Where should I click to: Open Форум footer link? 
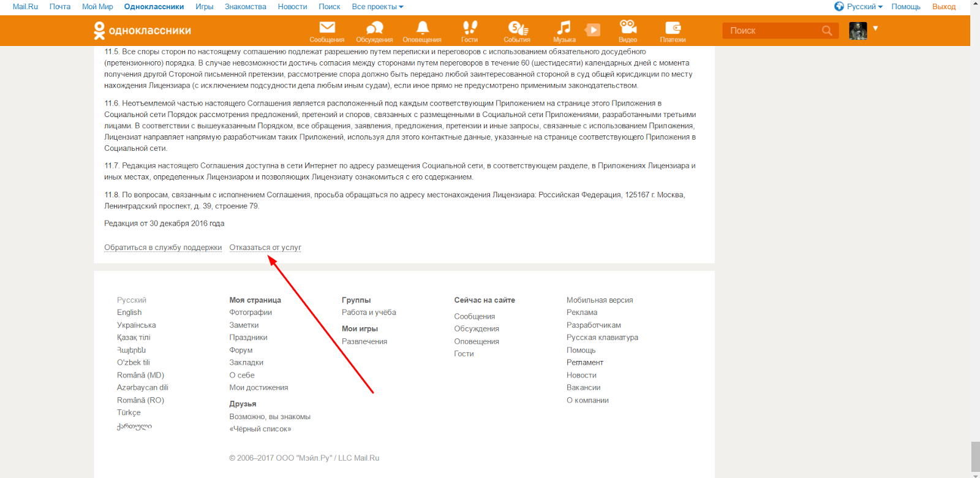[241, 351]
